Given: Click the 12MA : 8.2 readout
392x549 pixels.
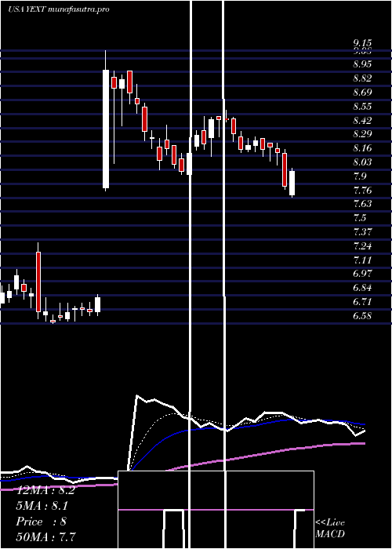Looking at the screenshot, I should click(45, 490).
